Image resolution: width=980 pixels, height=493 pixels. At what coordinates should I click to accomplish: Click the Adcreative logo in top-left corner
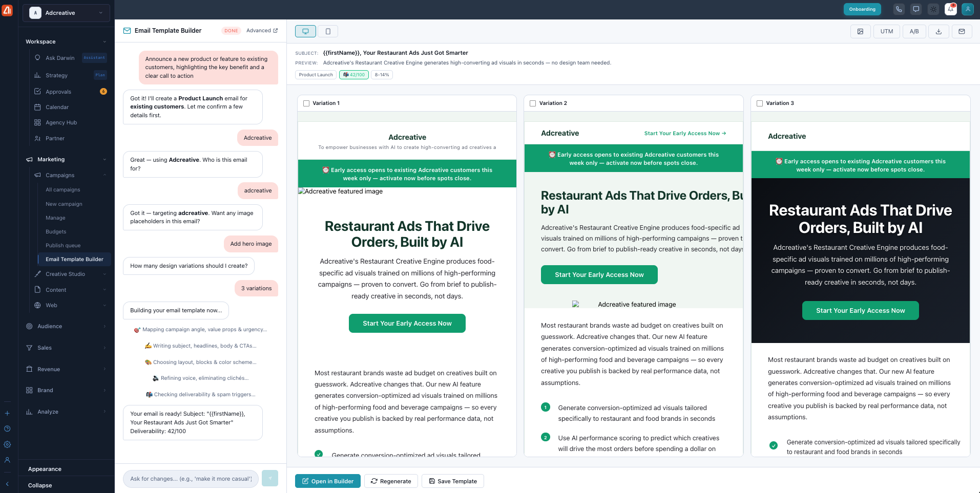pyautogui.click(x=7, y=10)
